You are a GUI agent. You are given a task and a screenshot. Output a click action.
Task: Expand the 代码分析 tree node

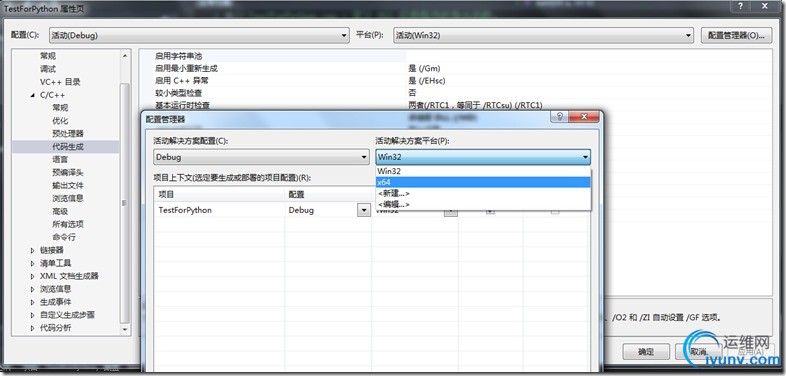pos(33,328)
